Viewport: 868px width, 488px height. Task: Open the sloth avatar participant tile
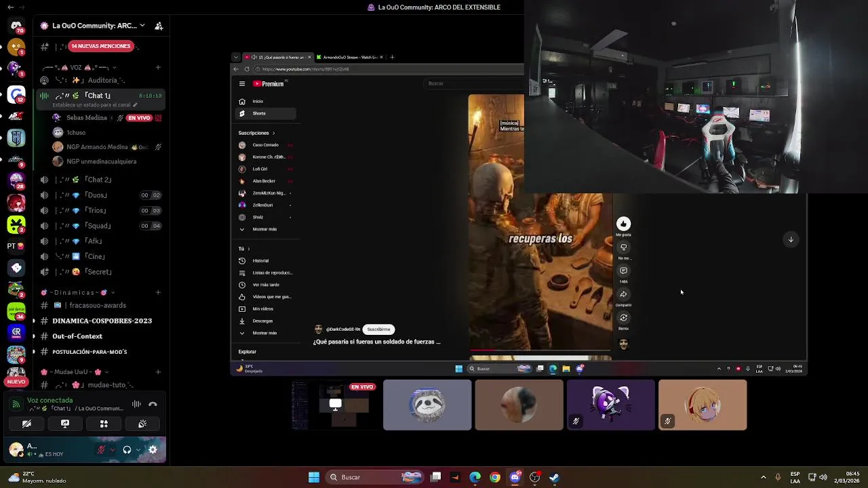[x=427, y=405]
